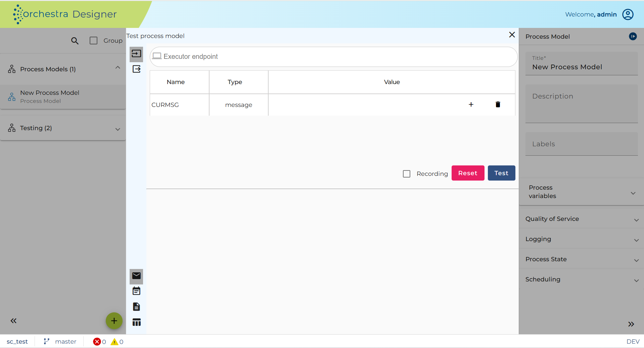Click the green add plus button

[114, 321]
